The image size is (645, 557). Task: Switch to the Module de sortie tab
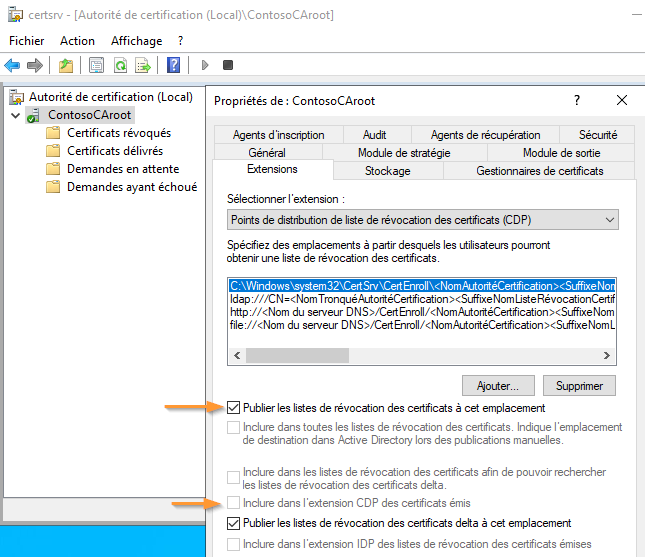561,153
